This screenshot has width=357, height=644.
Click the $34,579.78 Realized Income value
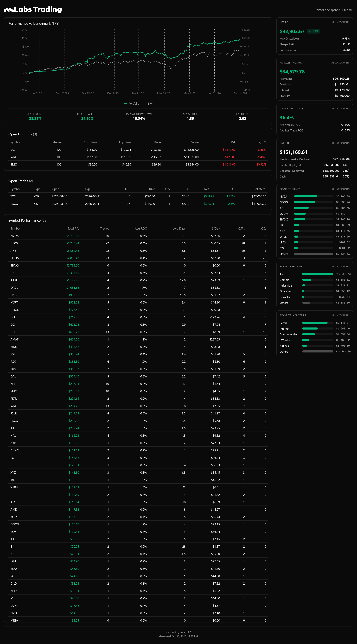tap(292, 72)
